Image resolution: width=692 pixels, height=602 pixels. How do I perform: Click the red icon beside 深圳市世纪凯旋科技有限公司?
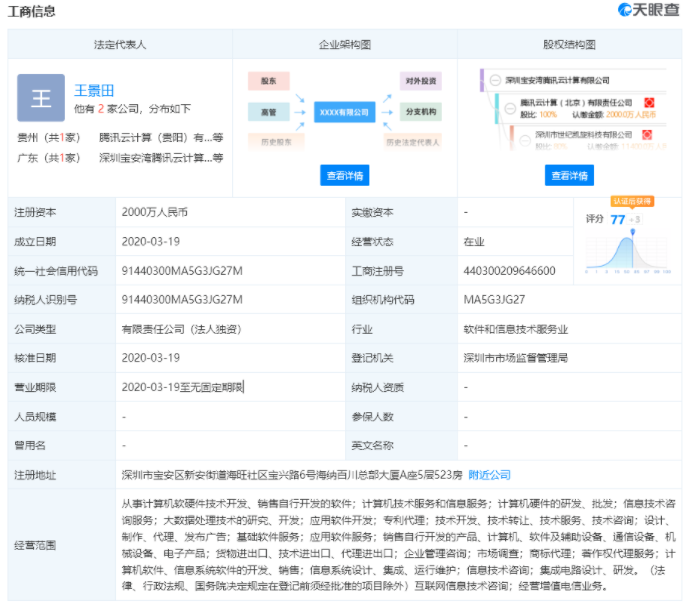(647, 135)
